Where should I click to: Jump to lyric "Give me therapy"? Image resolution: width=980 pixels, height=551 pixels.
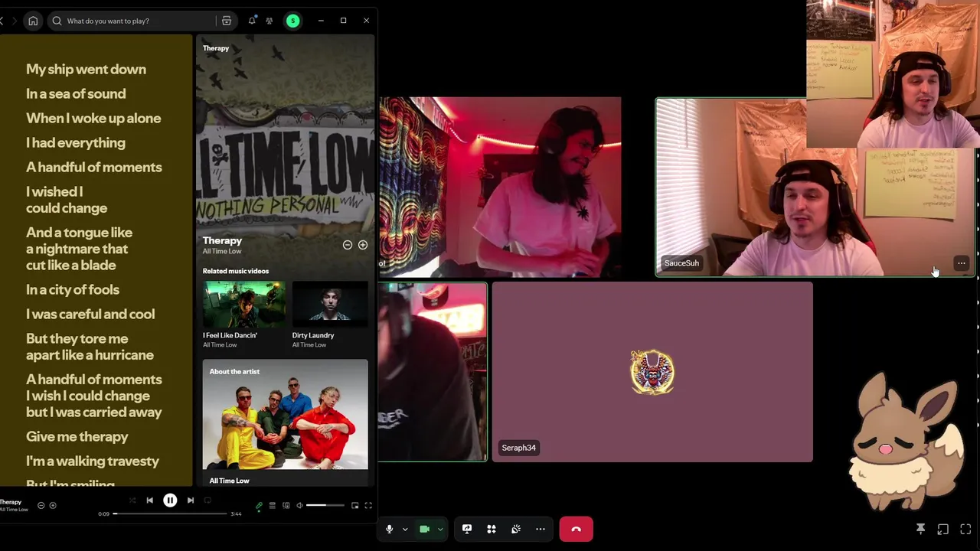coord(77,436)
